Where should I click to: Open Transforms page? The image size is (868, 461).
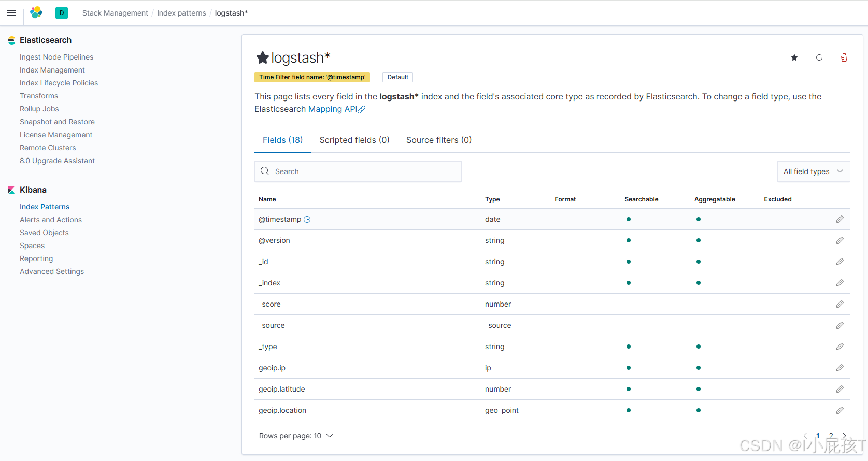tap(39, 96)
